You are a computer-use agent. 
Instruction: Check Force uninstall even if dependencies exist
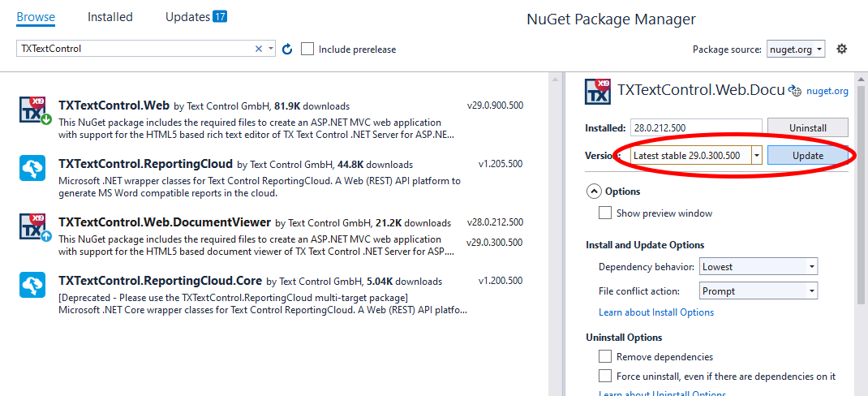click(x=605, y=376)
